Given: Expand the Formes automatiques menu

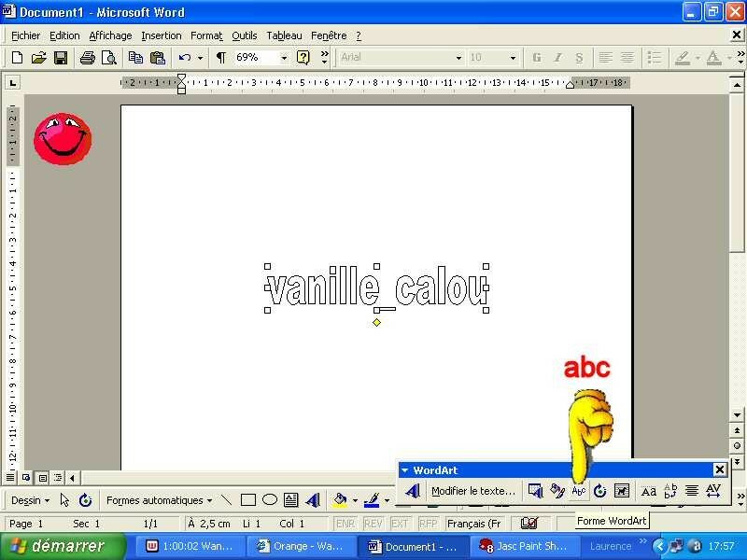Looking at the screenshot, I should (159, 500).
